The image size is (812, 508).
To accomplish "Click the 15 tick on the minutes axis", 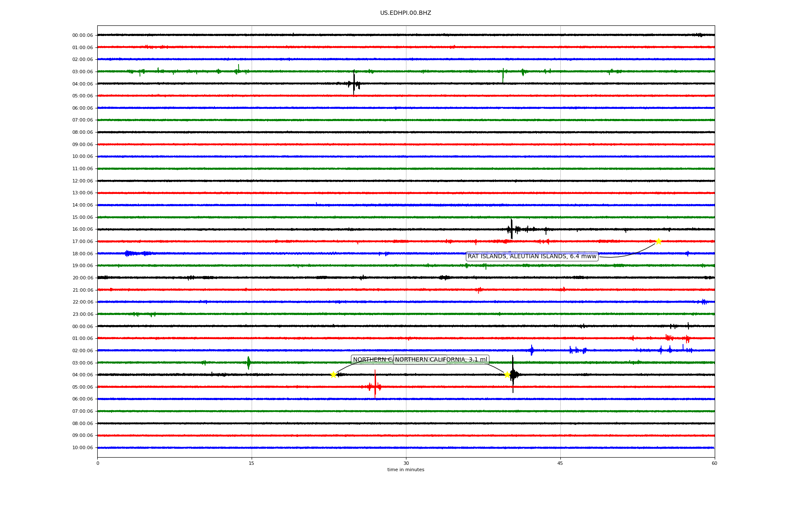I will (252, 463).
